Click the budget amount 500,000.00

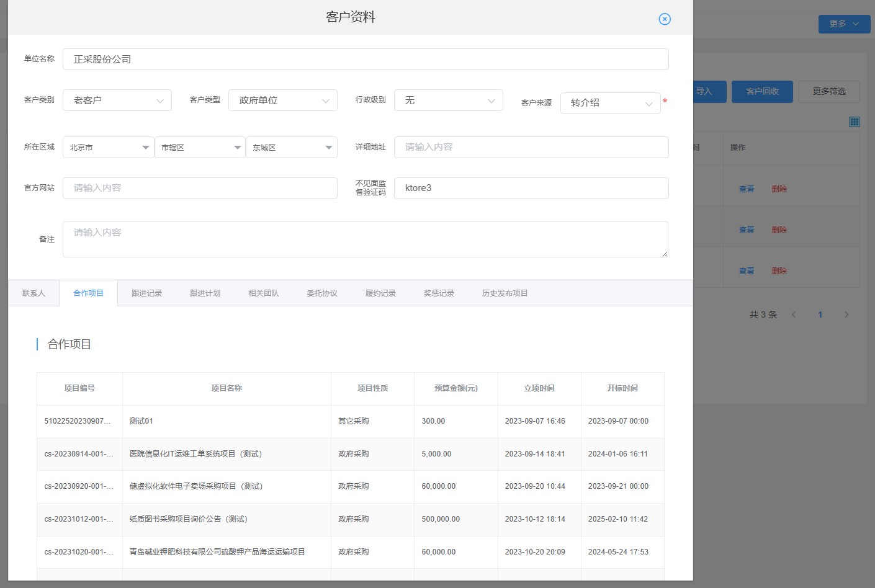441,519
